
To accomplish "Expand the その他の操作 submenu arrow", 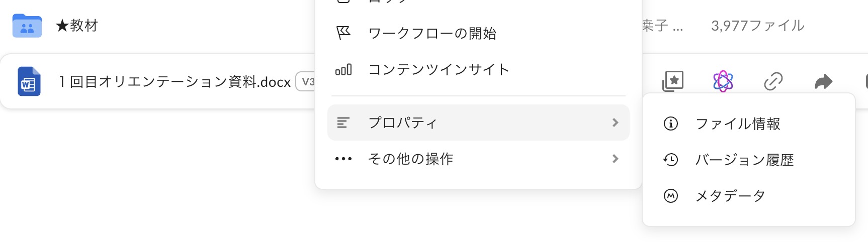I will point(615,159).
